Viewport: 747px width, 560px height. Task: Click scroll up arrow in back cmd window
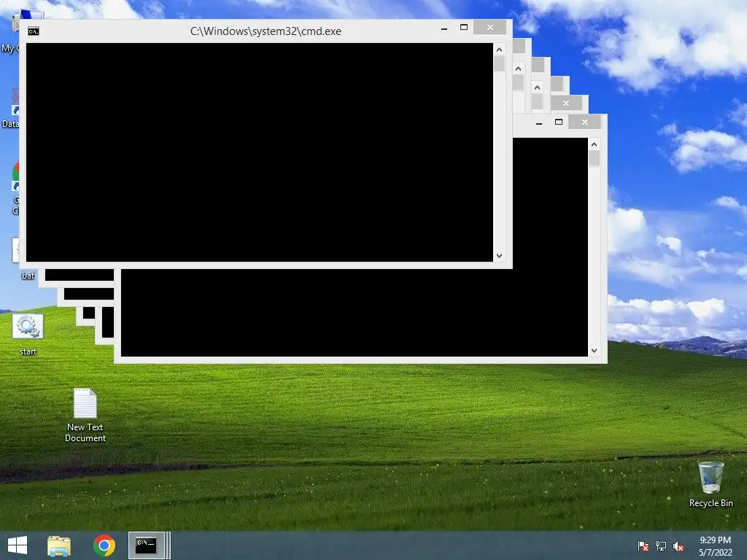coord(594,144)
